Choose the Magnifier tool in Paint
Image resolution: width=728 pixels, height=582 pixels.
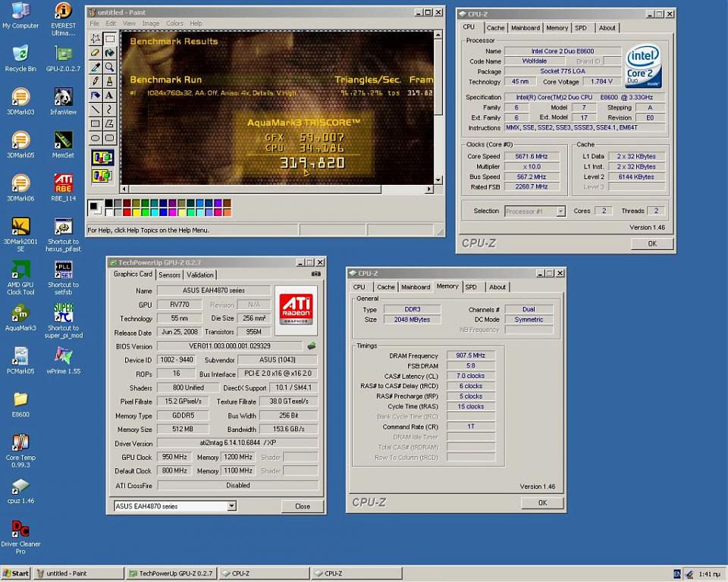pos(109,67)
